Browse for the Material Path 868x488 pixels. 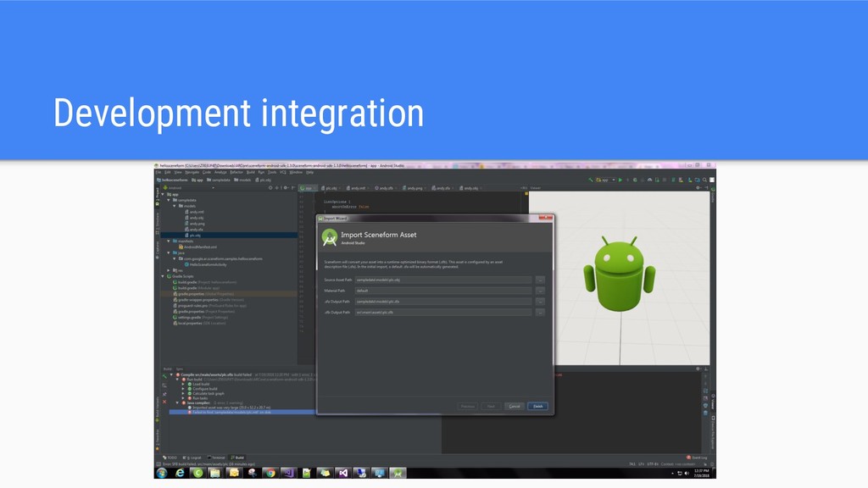click(540, 291)
